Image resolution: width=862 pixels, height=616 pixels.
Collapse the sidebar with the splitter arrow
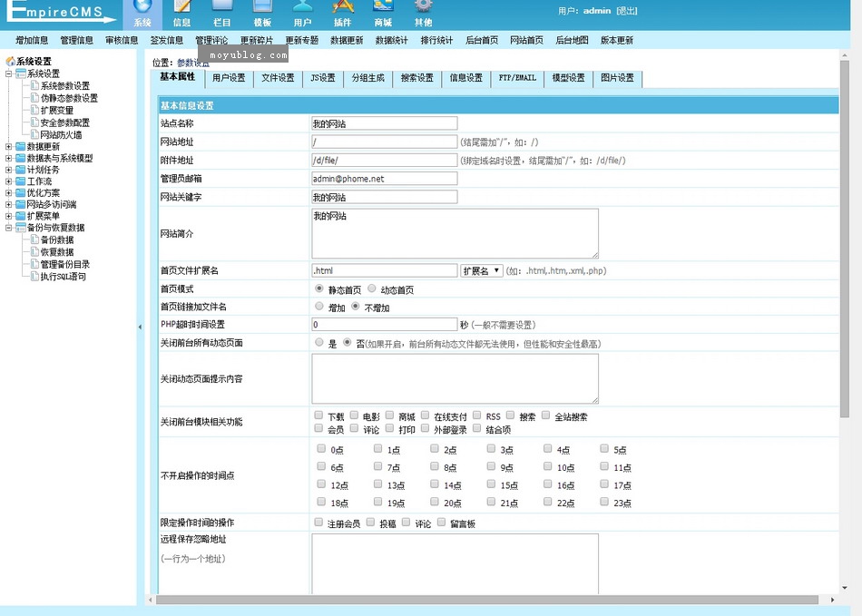[140, 327]
